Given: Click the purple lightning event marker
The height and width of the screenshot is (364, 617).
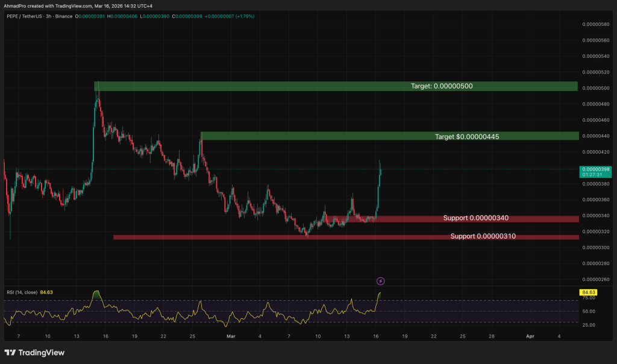Looking at the screenshot, I should (381, 281).
